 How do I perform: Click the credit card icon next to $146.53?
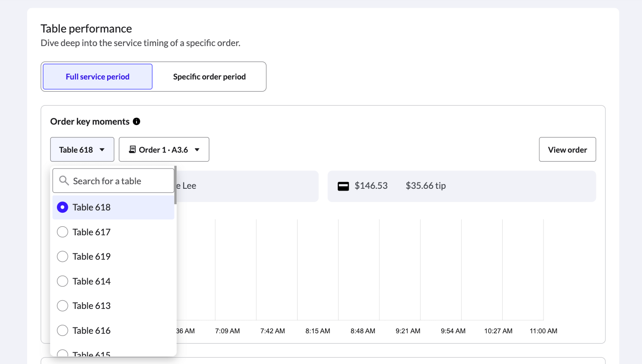(x=344, y=186)
